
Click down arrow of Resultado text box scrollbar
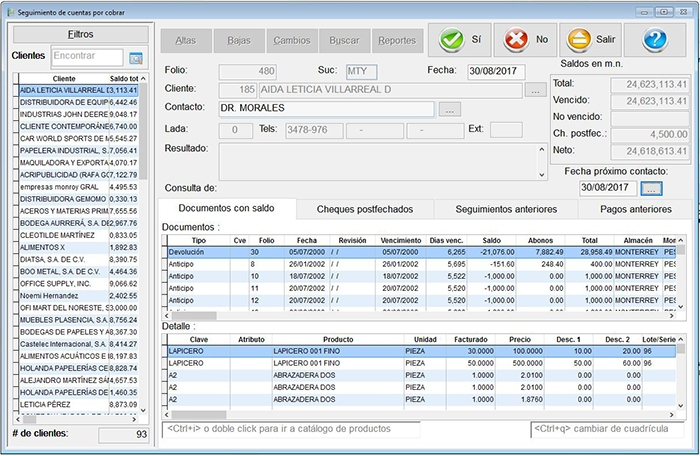pyautogui.click(x=543, y=173)
